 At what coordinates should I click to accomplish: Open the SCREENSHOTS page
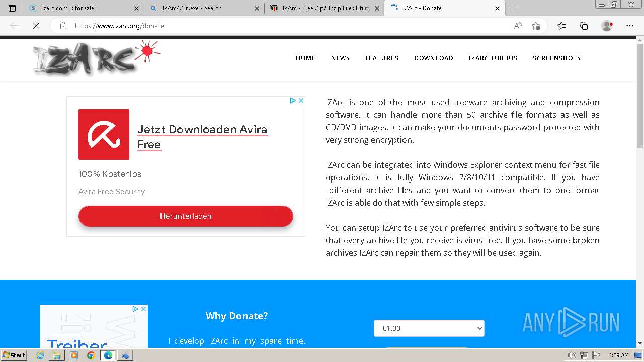[556, 58]
